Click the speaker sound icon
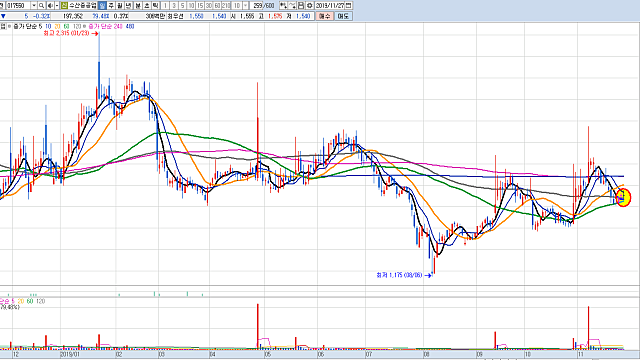The image size is (640, 360). (50, 5)
